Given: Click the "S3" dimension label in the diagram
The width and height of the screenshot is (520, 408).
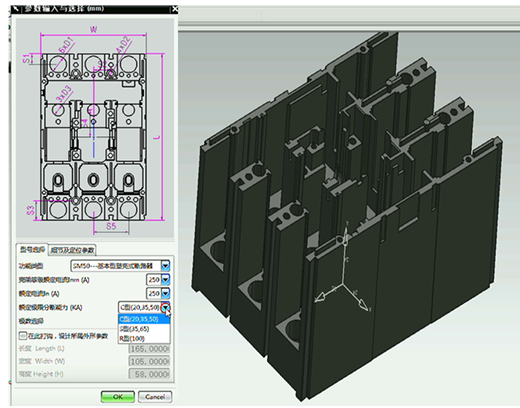Looking at the screenshot, I should tap(30, 210).
